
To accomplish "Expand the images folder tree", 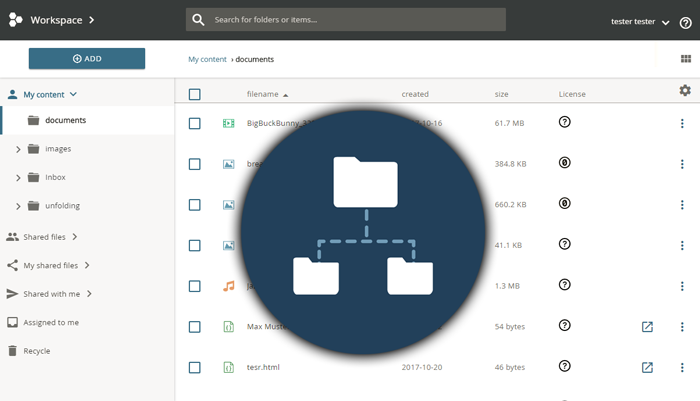I will pyautogui.click(x=18, y=149).
